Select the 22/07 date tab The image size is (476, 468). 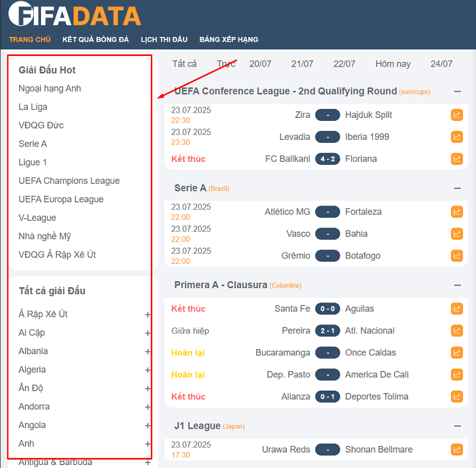(345, 64)
